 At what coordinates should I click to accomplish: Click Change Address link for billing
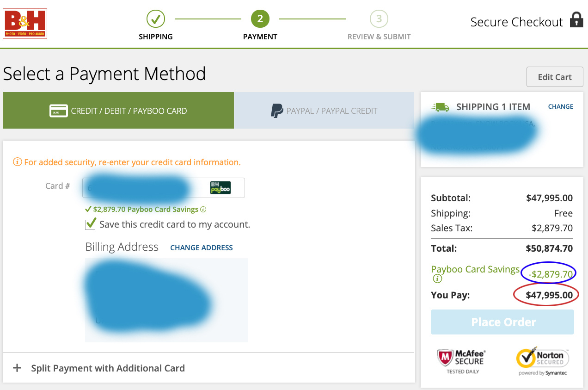click(x=202, y=248)
